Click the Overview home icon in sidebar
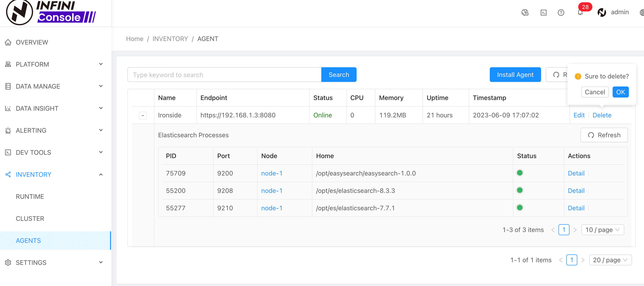The image size is (644, 286). point(8,42)
